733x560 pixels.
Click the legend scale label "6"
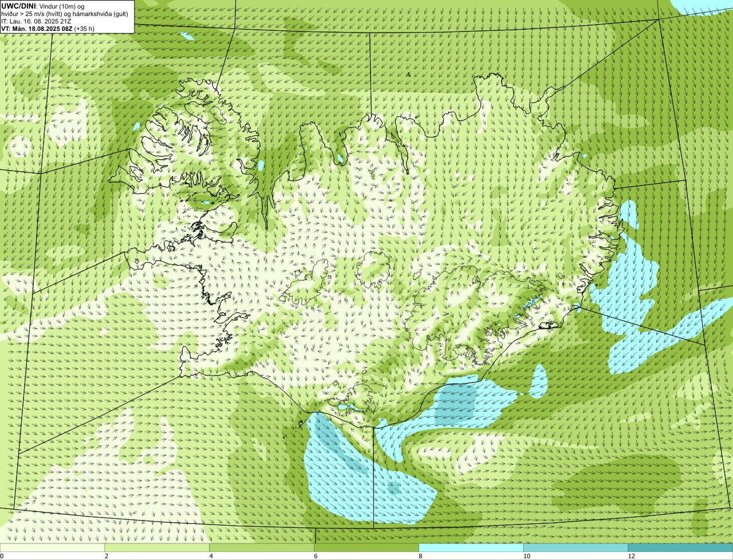[x=316, y=556]
